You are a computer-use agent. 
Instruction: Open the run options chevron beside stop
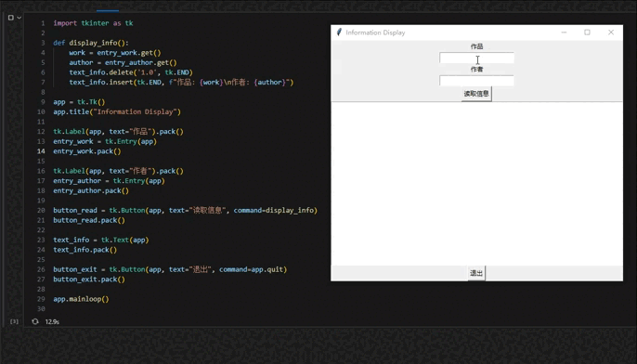click(19, 18)
